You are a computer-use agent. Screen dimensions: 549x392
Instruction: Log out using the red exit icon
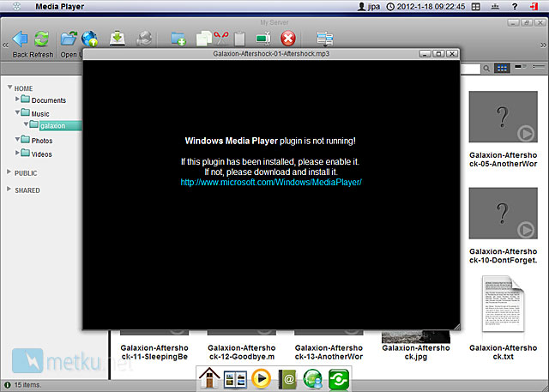click(534, 6)
